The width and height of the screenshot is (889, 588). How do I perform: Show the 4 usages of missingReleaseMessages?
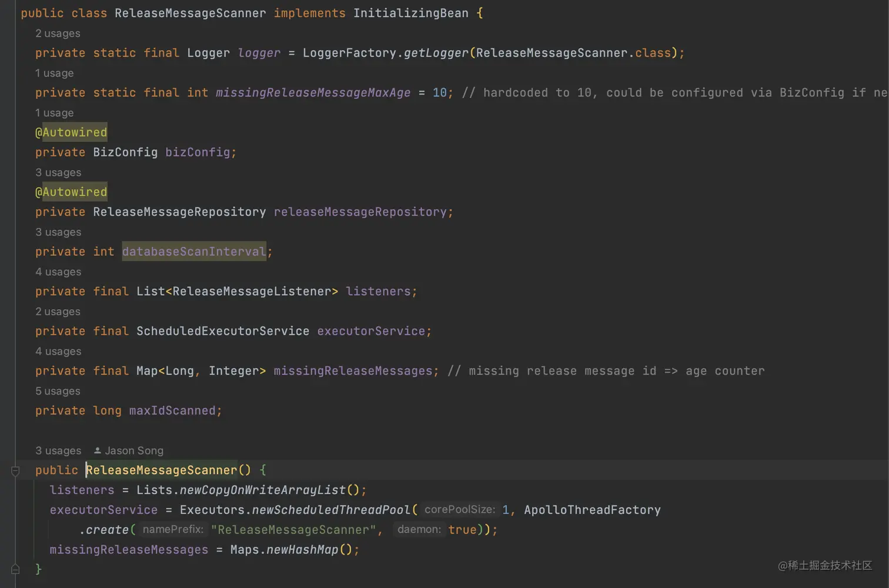pyautogui.click(x=58, y=352)
